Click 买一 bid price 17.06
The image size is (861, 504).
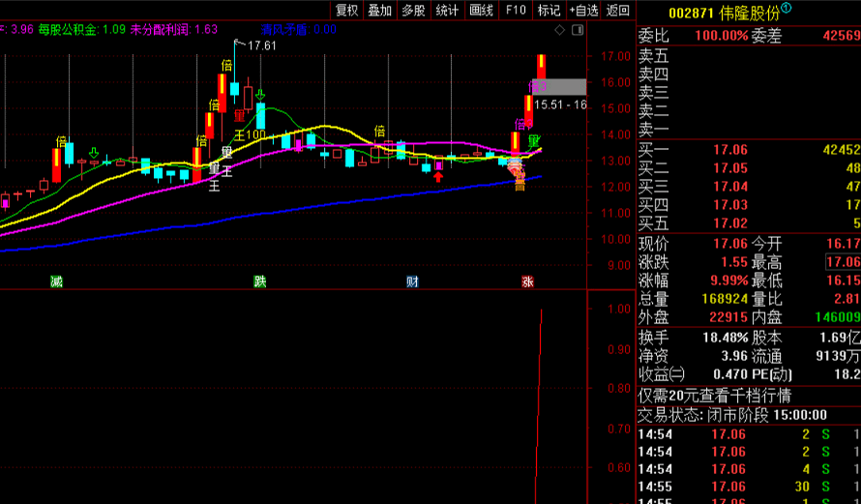(x=730, y=150)
